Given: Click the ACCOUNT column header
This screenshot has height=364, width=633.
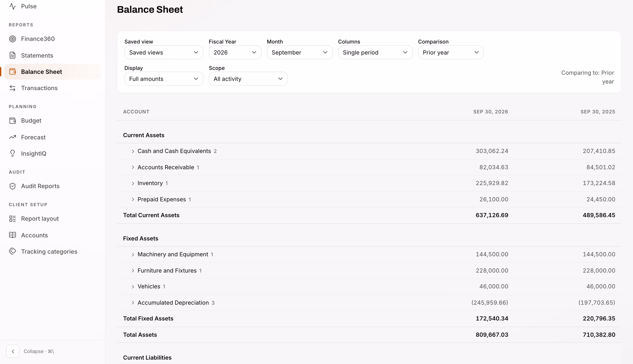Looking at the screenshot, I should (136, 112).
